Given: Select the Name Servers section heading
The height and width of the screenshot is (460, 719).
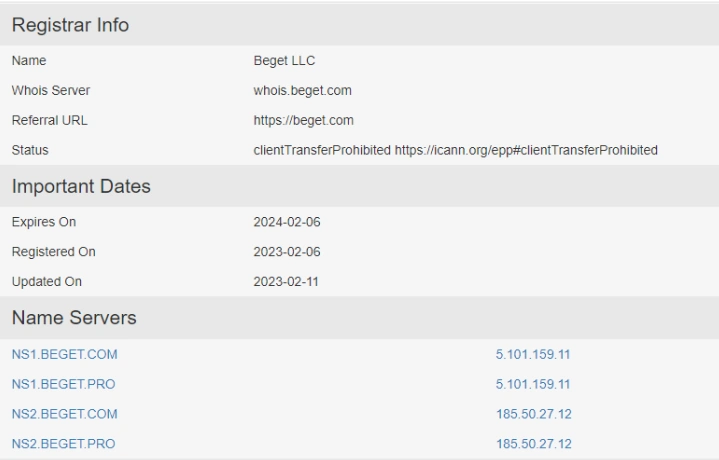Looking at the screenshot, I should [74, 317].
